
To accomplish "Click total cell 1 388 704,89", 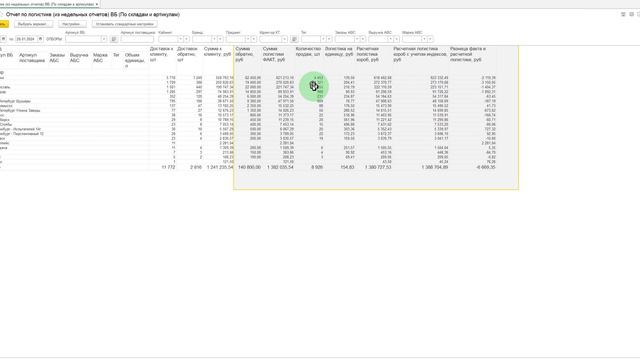I will coord(434,167).
